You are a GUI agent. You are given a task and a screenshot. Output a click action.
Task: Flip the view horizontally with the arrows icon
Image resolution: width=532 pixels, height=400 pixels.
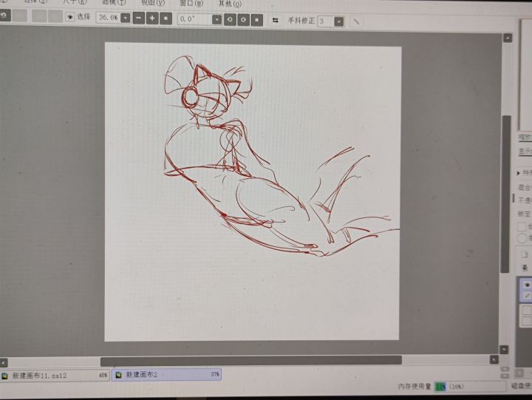pos(275,21)
